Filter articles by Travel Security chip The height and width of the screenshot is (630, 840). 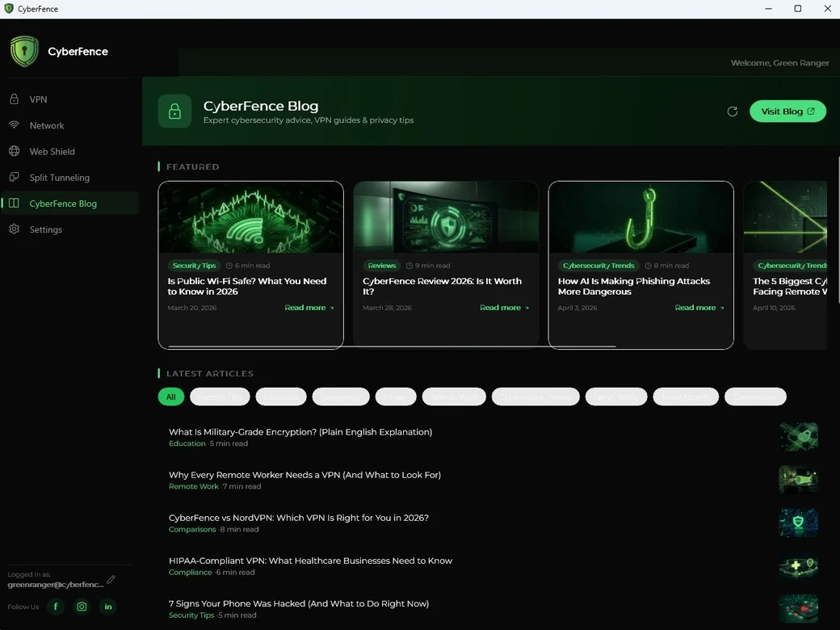[686, 397]
